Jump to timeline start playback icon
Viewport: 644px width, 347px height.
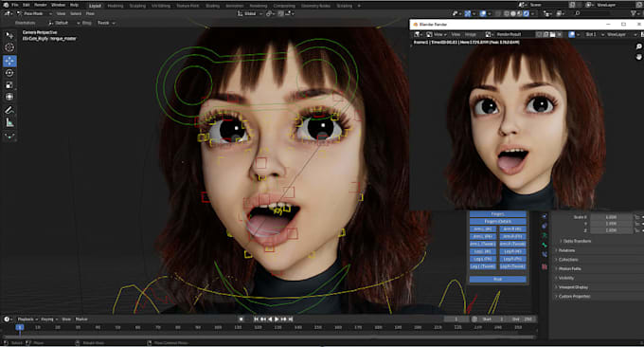pos(256,320)
